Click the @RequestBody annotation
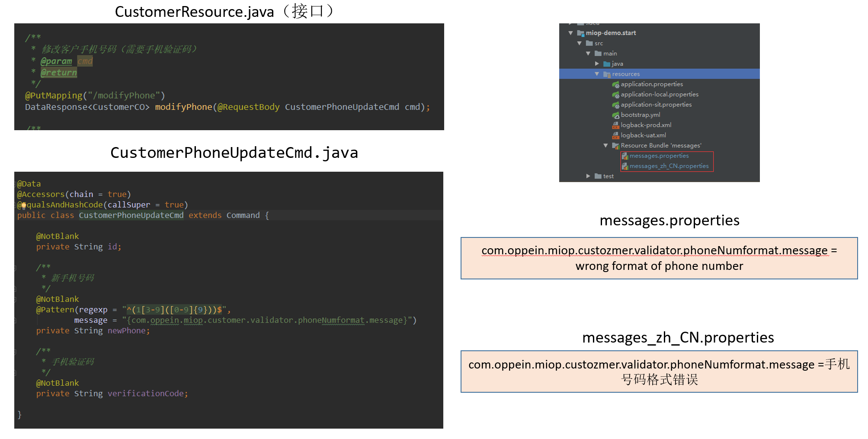This screenshot has width=868, height=439. tap(248, 107)
